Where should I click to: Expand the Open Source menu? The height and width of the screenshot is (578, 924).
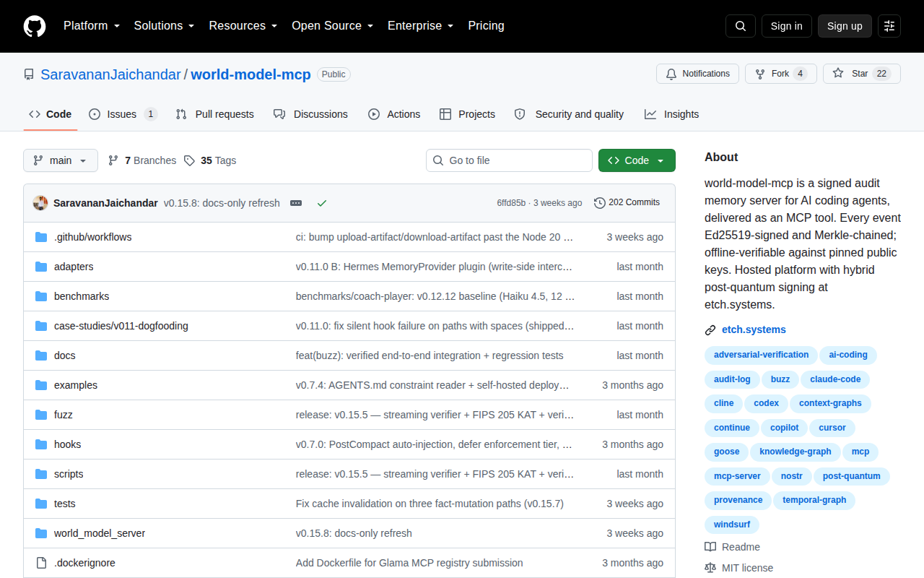(333, 26)
